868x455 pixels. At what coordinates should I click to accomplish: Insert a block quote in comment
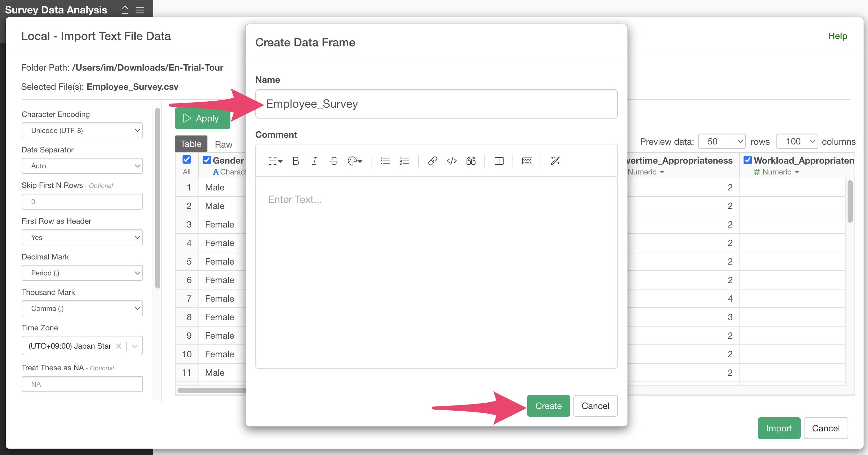click(471, 161)
